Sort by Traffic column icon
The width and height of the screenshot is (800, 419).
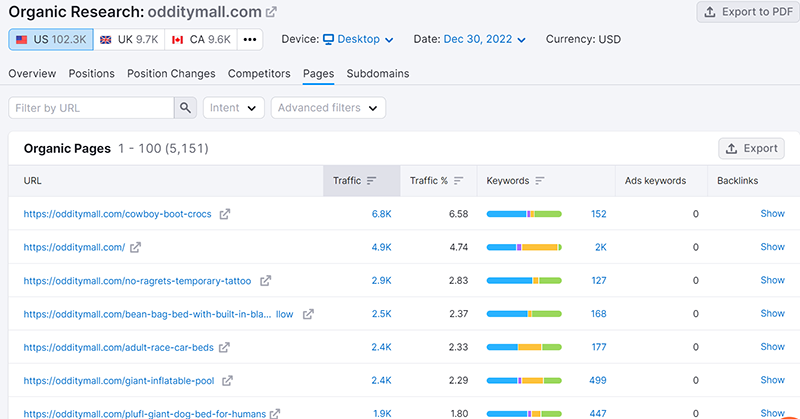pyautogui.click(x=371, y=181)
